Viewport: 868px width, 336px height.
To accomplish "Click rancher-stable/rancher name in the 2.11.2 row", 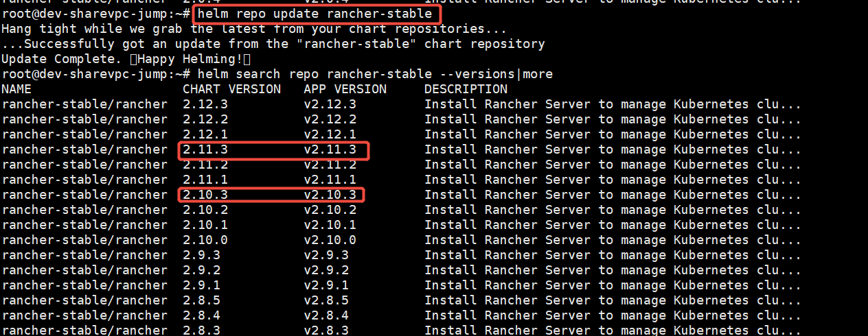I will click(x=84, y=165).
